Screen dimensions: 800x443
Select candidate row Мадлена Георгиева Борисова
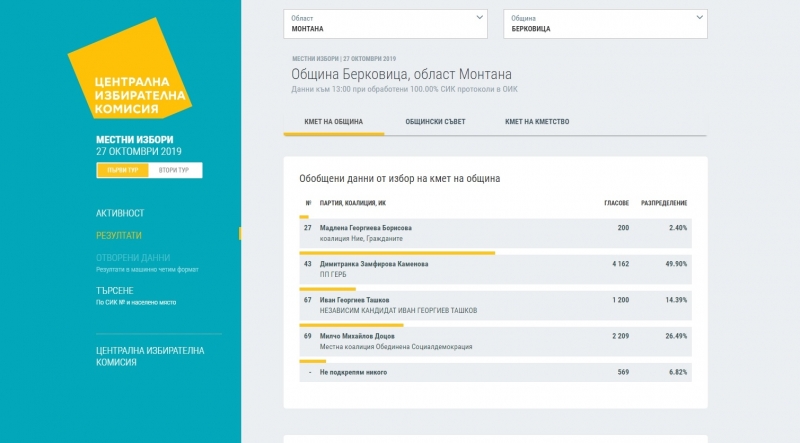point(494,233)
